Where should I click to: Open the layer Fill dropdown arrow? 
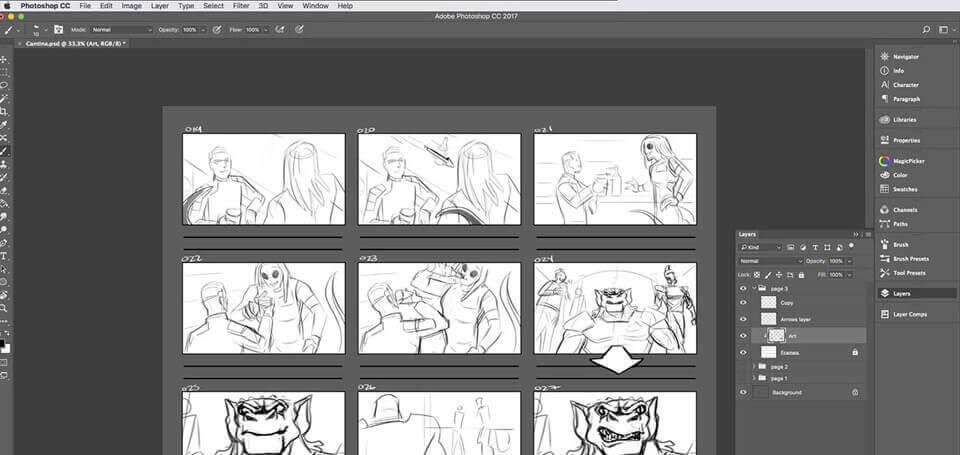point(850,275)
